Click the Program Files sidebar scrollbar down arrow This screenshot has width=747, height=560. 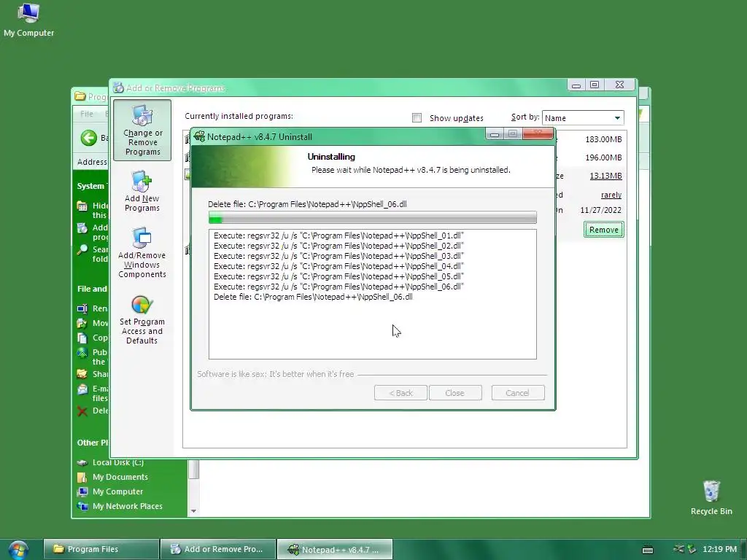(193, 511)
